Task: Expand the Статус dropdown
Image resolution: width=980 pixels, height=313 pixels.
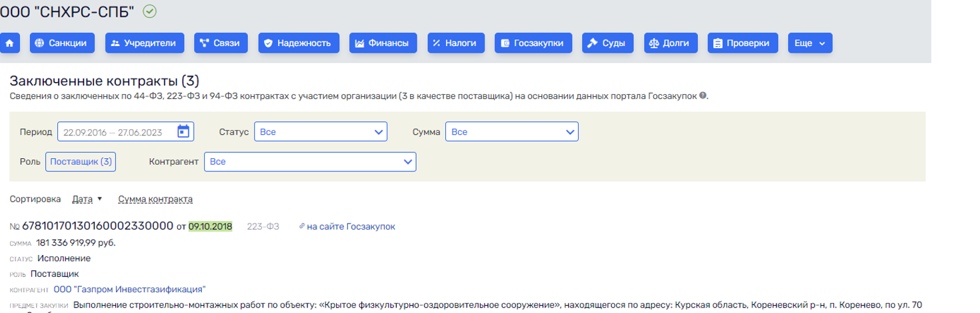Action: (x=321, y=132)
